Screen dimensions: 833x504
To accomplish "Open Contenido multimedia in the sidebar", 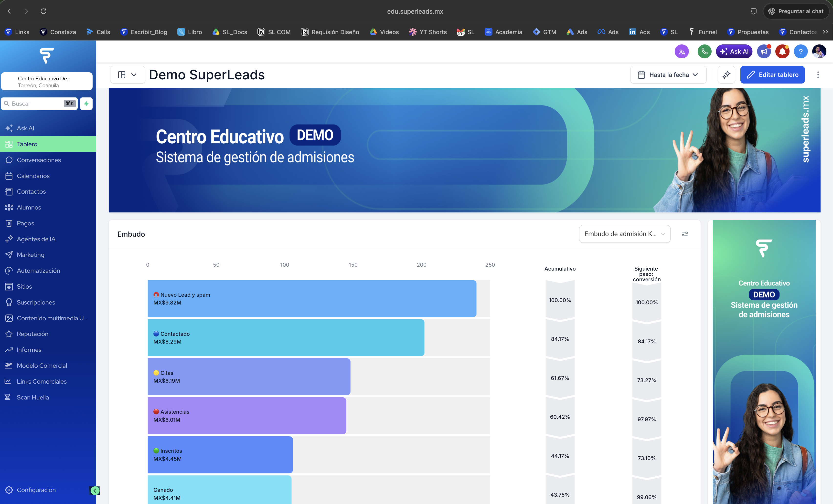I will (x=48, y=318).
